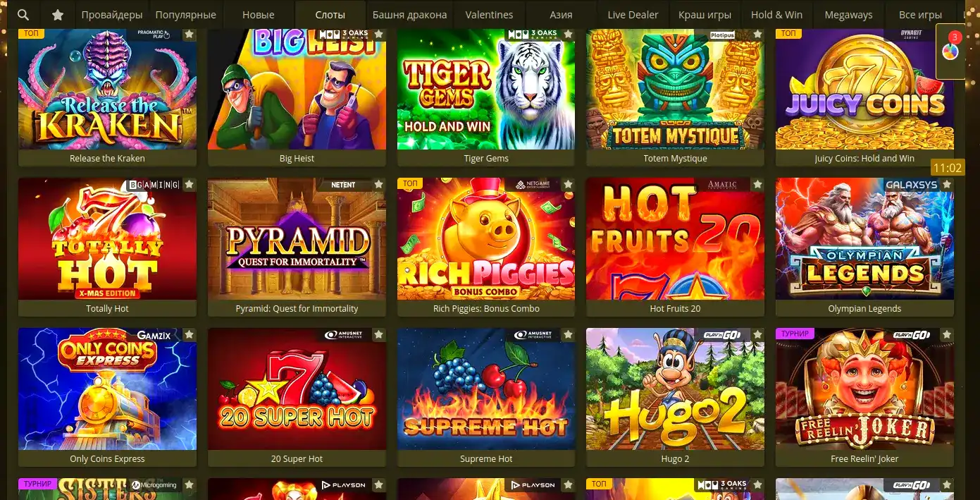Toggle favorite star on Big Heist
980x500 pixels.
(379, 34)
